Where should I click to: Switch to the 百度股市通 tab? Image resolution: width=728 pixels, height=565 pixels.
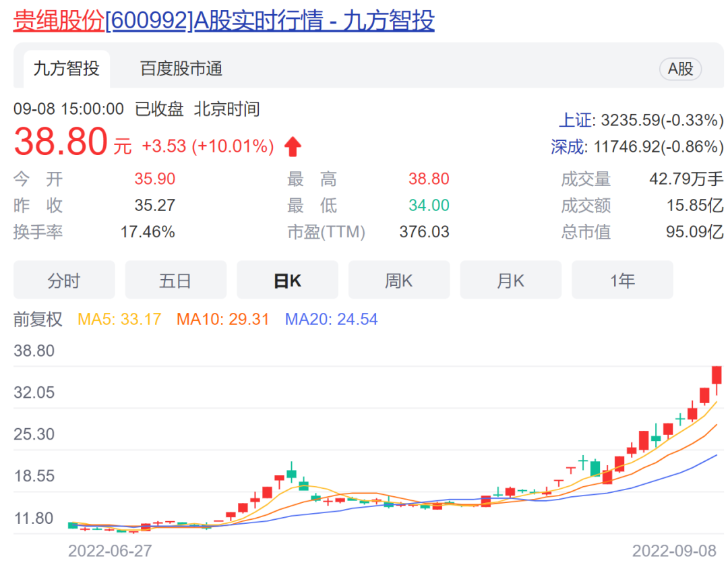point(181,69)
